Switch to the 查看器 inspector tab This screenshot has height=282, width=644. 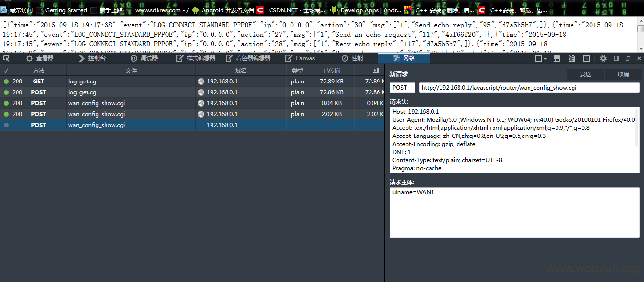click(x=40, y=58)
